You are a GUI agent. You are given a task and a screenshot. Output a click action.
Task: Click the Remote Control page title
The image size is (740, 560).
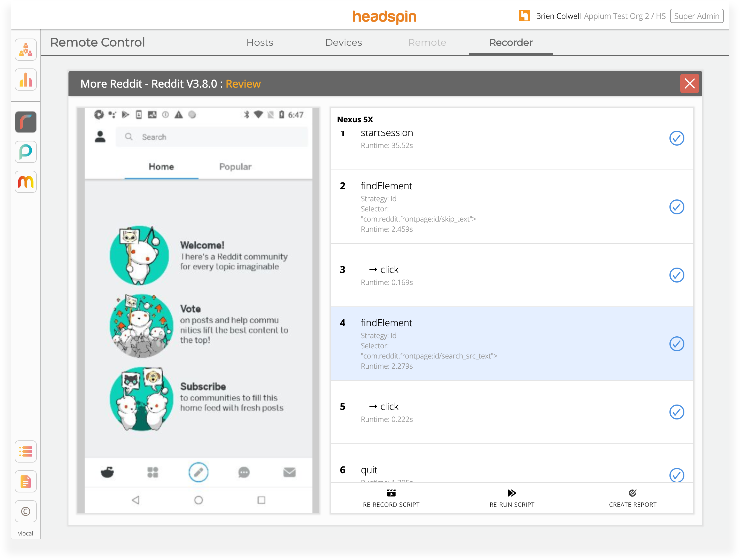97,42
